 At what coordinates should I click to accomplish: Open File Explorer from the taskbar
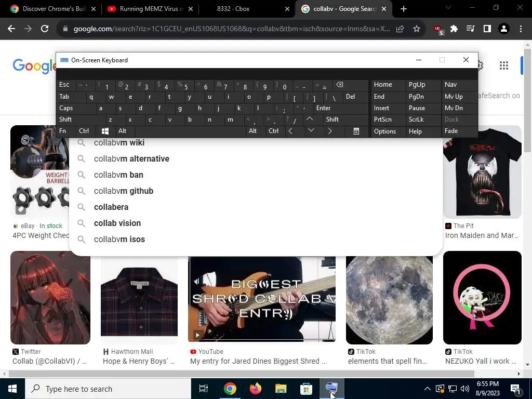[281, 389]
